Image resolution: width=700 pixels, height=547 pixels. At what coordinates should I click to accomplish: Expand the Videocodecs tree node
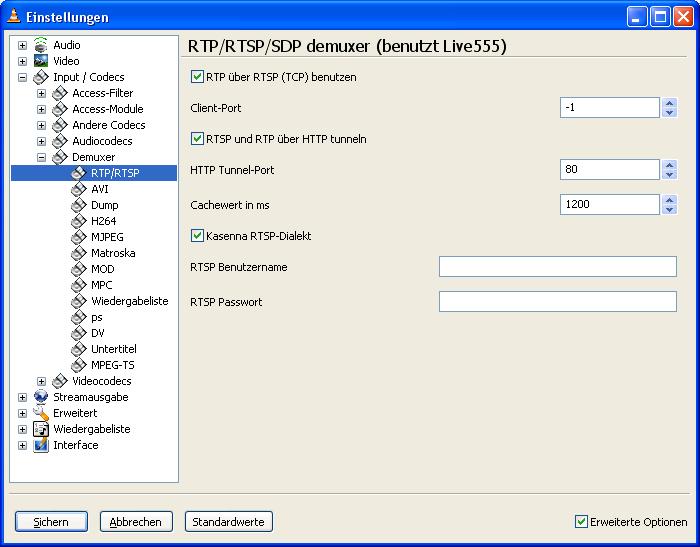click(x=42, y=381)
